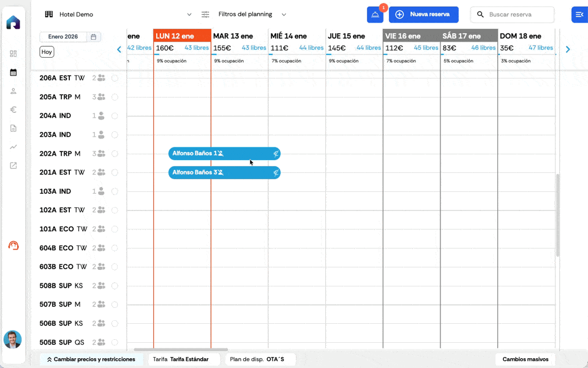Image resolution: width=588 pixels, height=368 pixels.
Task: Click the service bell notification icon
Action: pyautogui.click(x=375, y=15)
